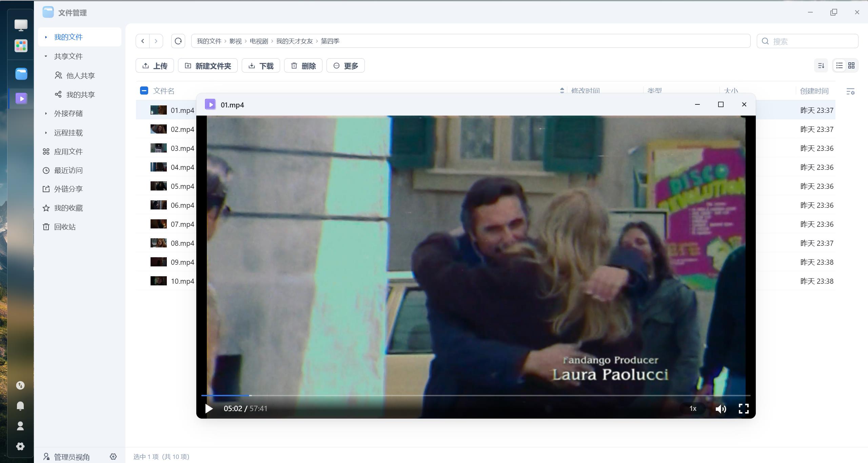
Task: Open admin view settings gear
Action: 113,457
